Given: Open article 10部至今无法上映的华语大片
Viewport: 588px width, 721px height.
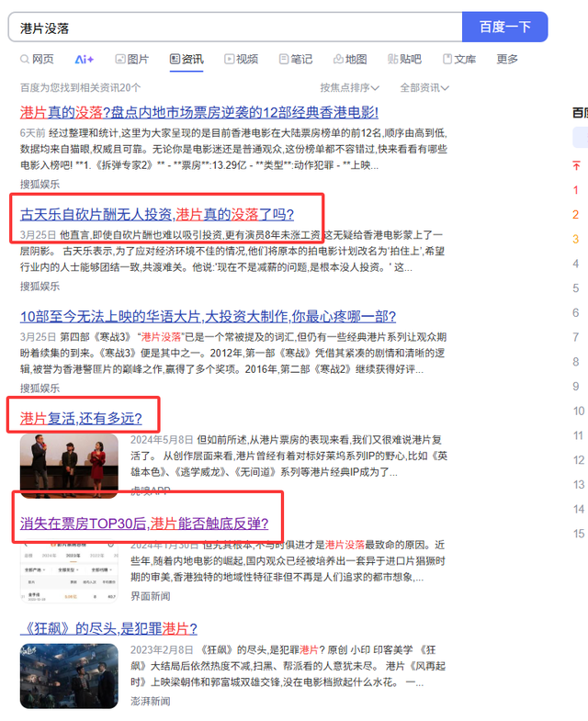Looking at the screenshot, I should click(208, 316).
